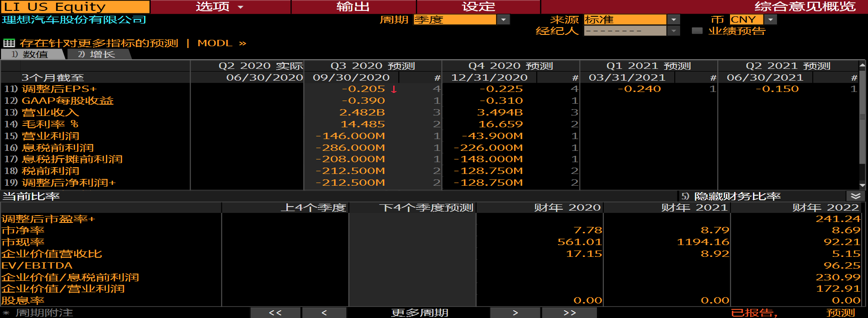868x318 pixels.
Task: Open the 经纪人 dropdown
Action: pos(673,31)
